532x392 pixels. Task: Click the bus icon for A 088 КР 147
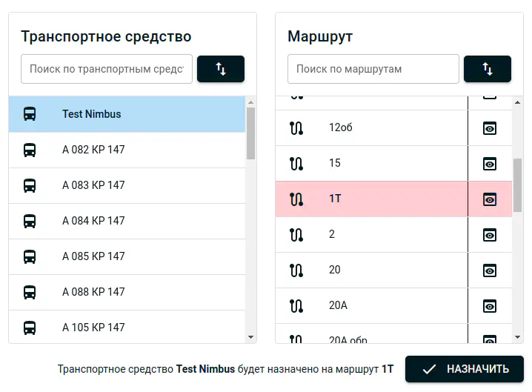pos(30,292)
